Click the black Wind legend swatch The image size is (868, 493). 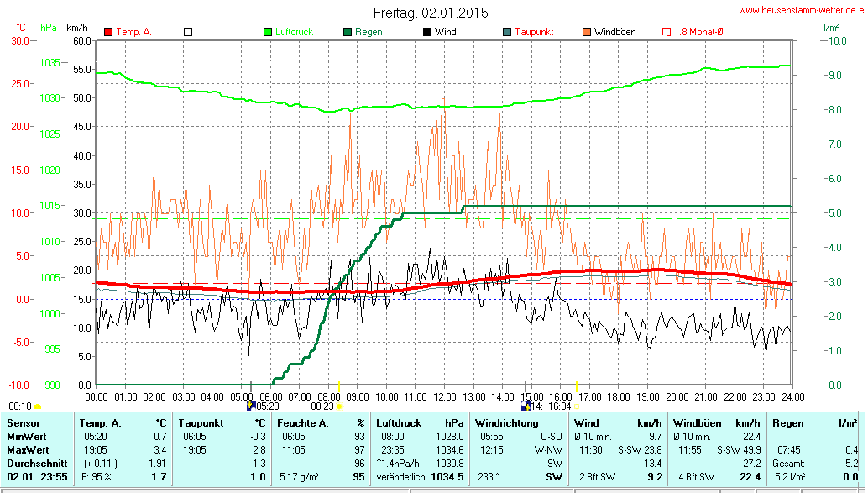(x=427, y=32)
